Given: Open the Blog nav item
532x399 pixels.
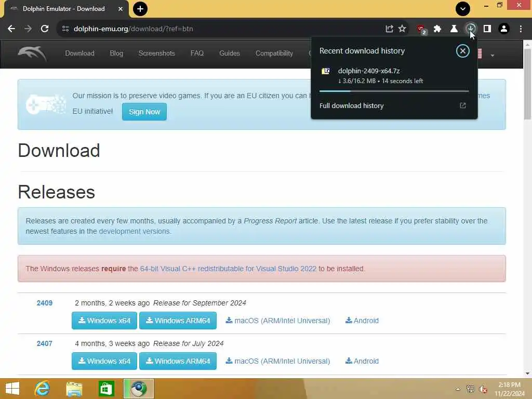Looking at the screenshot, I should pos(116,54).
